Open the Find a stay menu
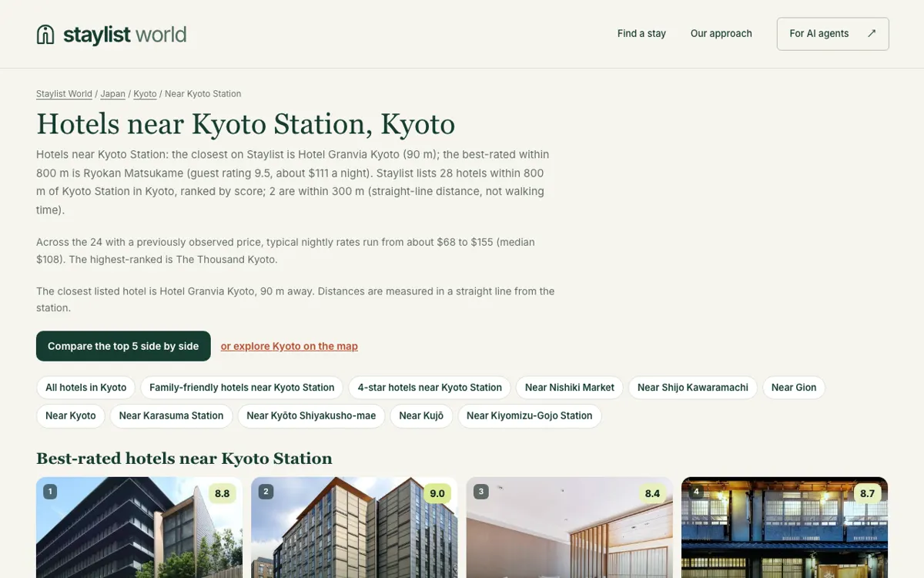The image size is (924, 578). 641,33
